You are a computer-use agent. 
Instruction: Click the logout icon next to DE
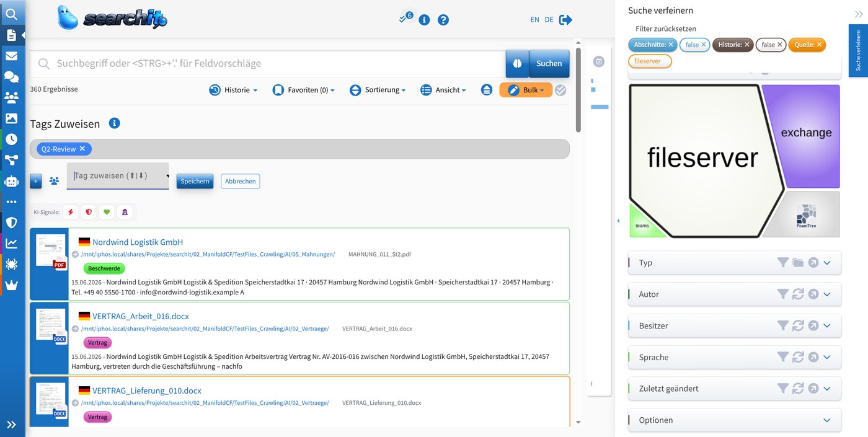pyautogui.click(x=565, y=20)
